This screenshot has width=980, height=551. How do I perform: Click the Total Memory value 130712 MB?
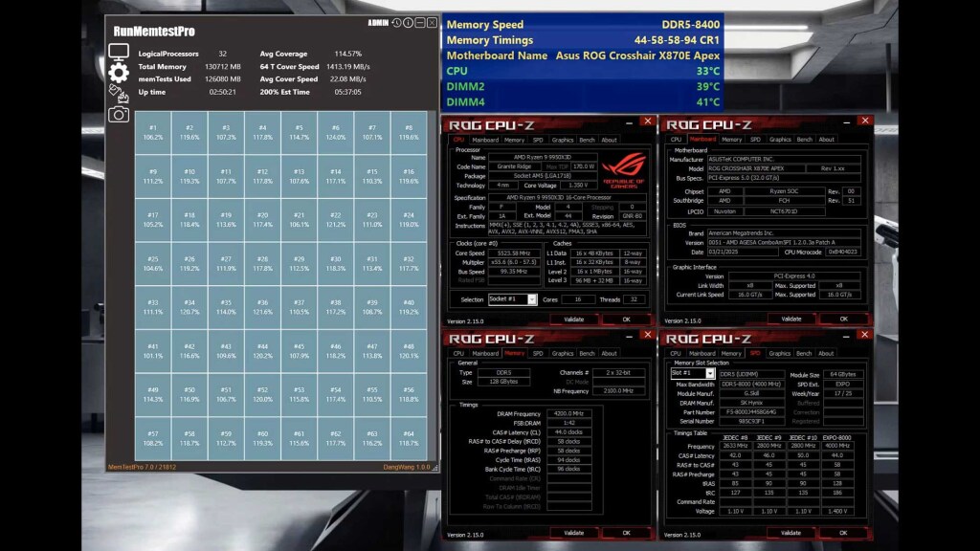pyautogui.click(x=222, y=67)
